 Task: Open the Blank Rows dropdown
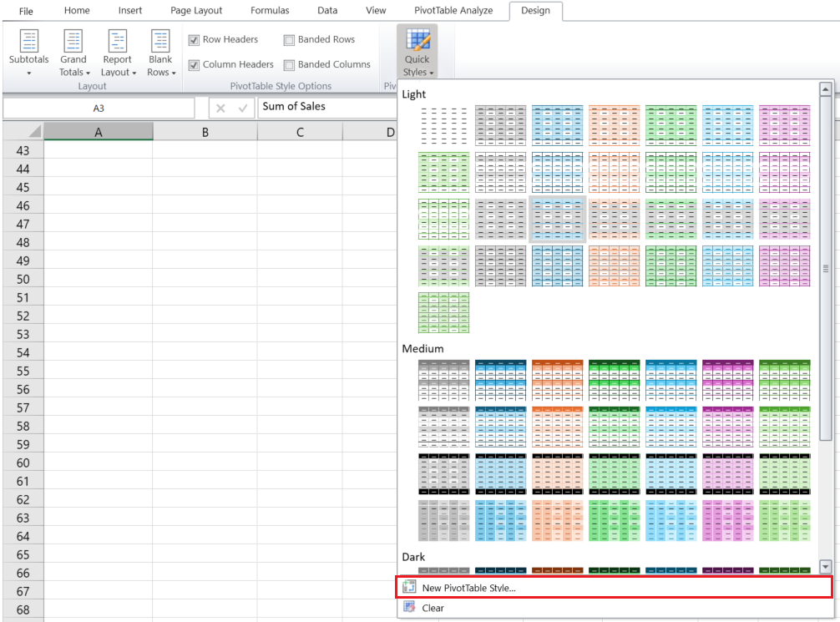(x=160, y=53)
